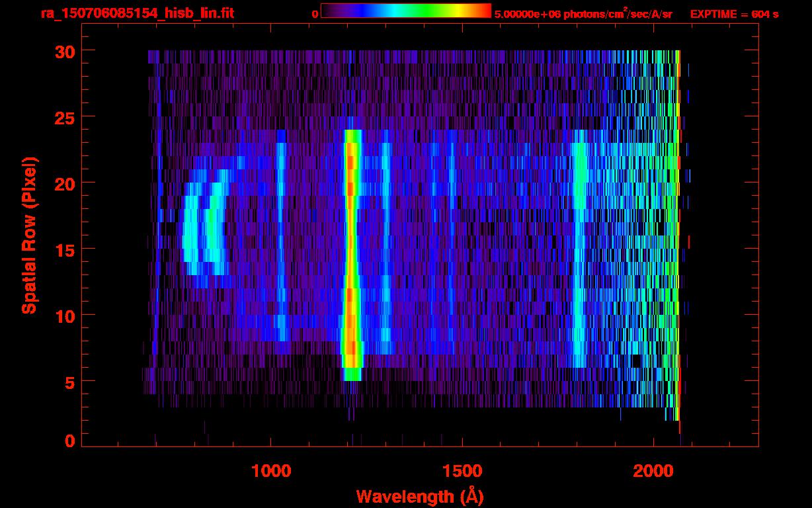Click the 5 spatial row tick label
Viewport: 812px width, 508px height.
69,382
